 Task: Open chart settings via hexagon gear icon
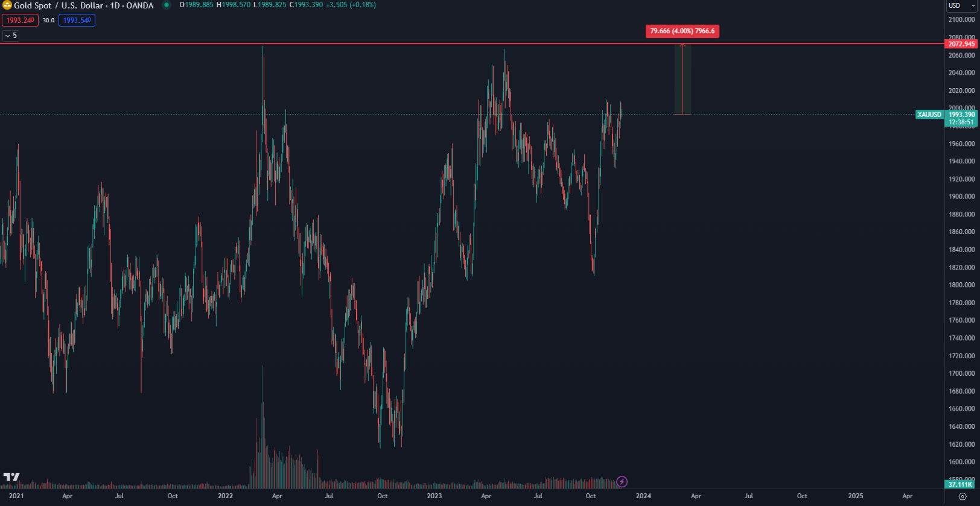pyautogui.click(x=962, y=496)
